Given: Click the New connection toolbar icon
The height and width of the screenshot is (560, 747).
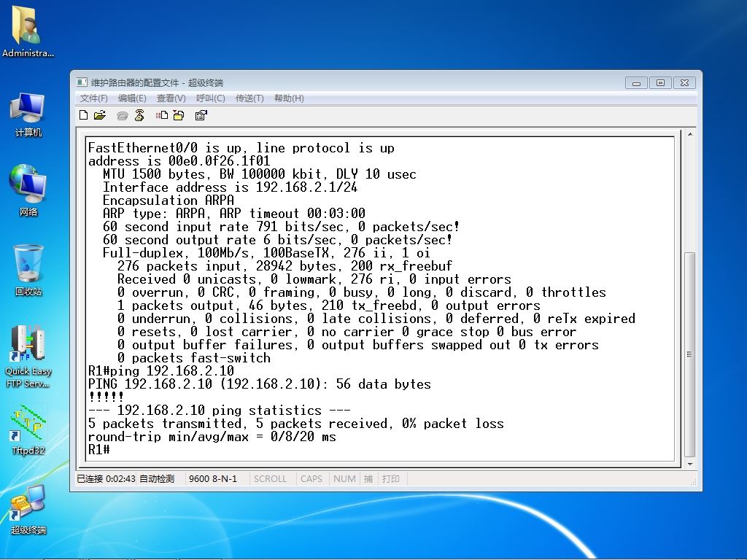Looking at the screenshot, I should tap(83, 114).
